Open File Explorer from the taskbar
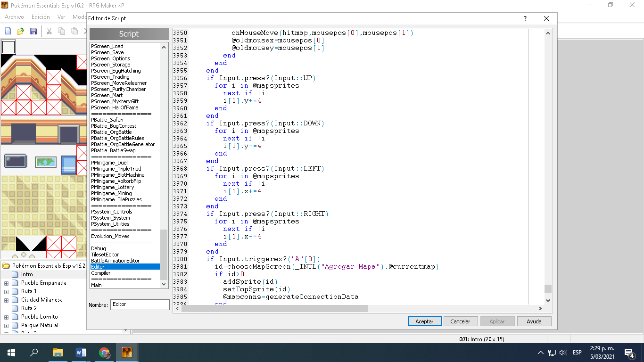The width and height of the screenshot is (644, 362). pos(58,352)
